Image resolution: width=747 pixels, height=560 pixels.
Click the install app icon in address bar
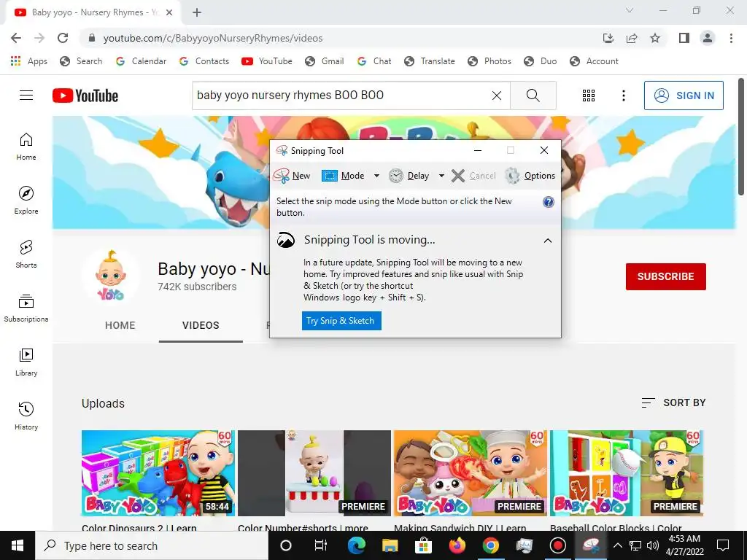pyautogui.click(x=608, y=38)
